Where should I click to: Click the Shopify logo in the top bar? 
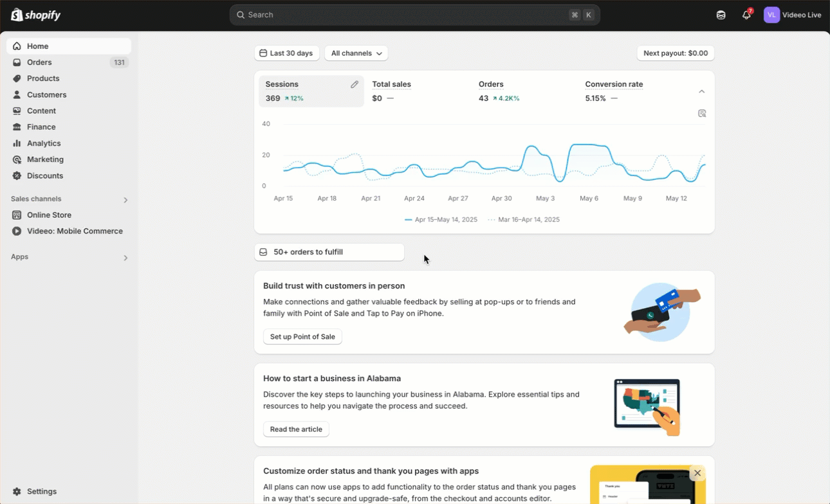(36, 15)
